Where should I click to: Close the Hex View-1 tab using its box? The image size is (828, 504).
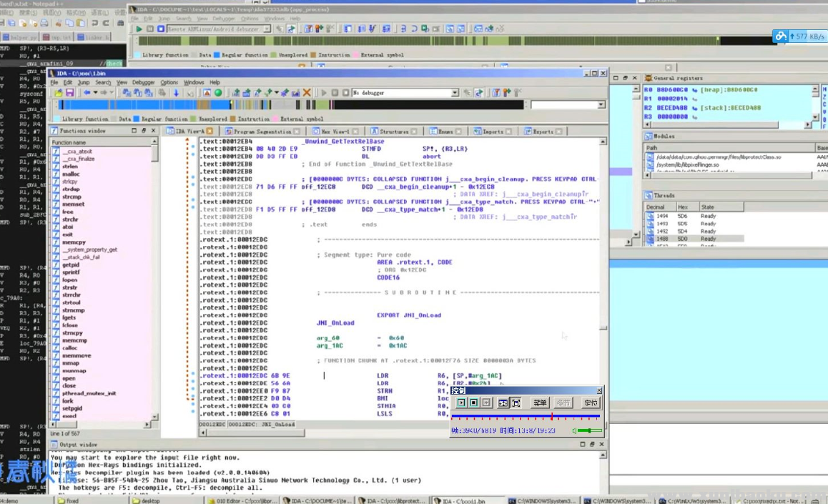pos(355,132)
